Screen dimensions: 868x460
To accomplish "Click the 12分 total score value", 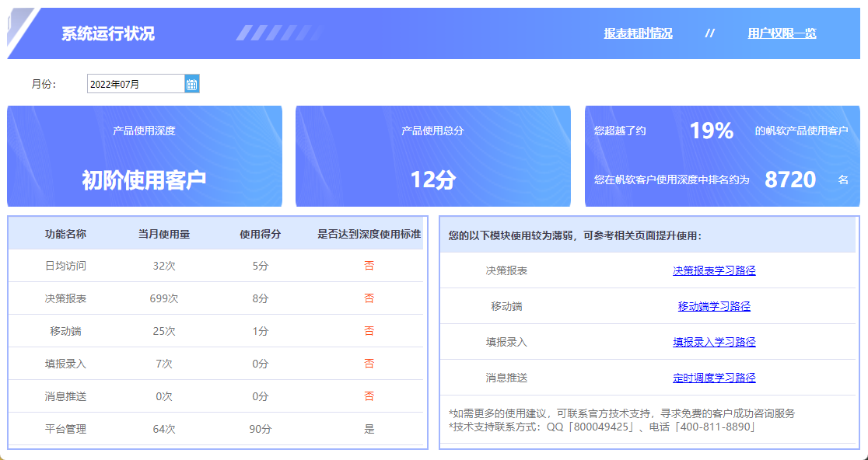I will pyautogui.click(x=433, y=179).
